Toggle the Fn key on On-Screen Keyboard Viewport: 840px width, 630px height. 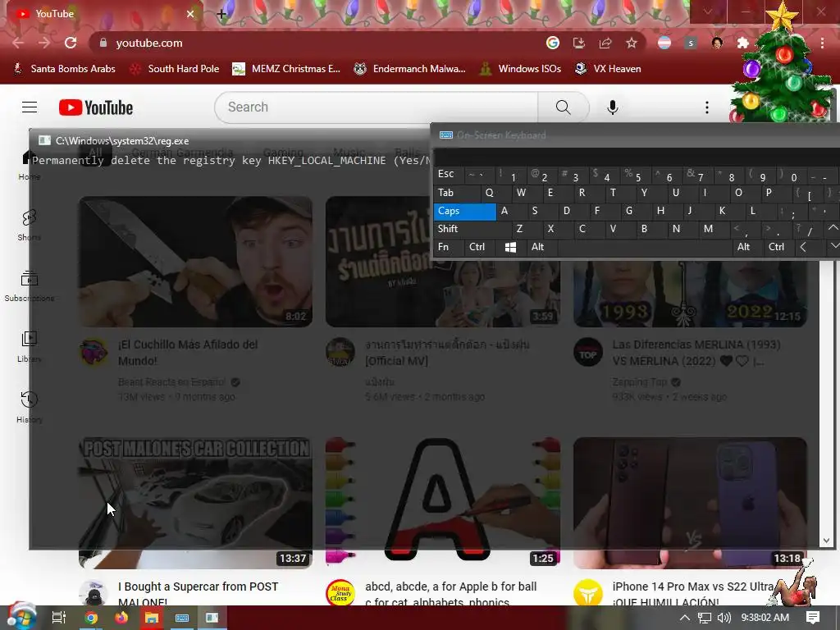pos(449,247)
